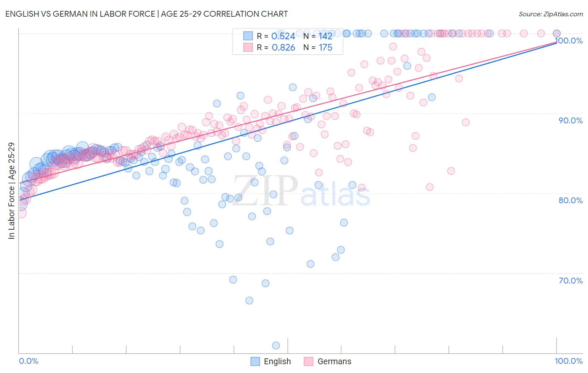Select the R = 0.826 correlation value

[276, 48]
